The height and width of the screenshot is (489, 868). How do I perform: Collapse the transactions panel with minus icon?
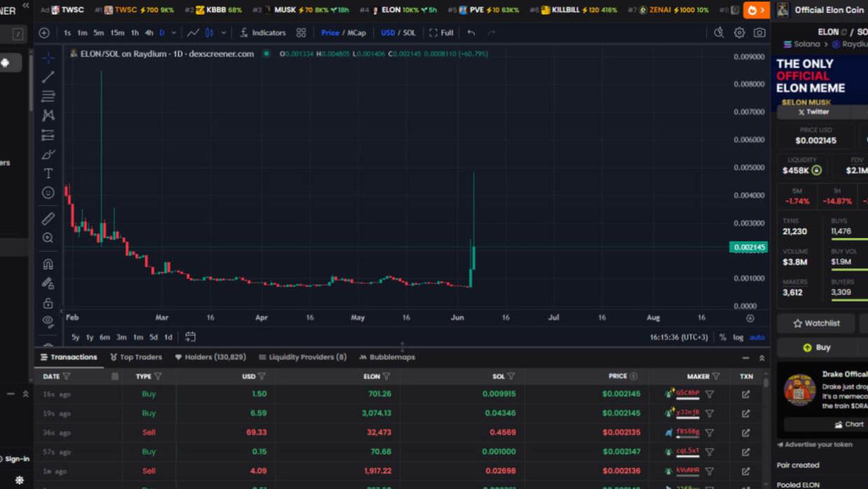tap(745, 358)
